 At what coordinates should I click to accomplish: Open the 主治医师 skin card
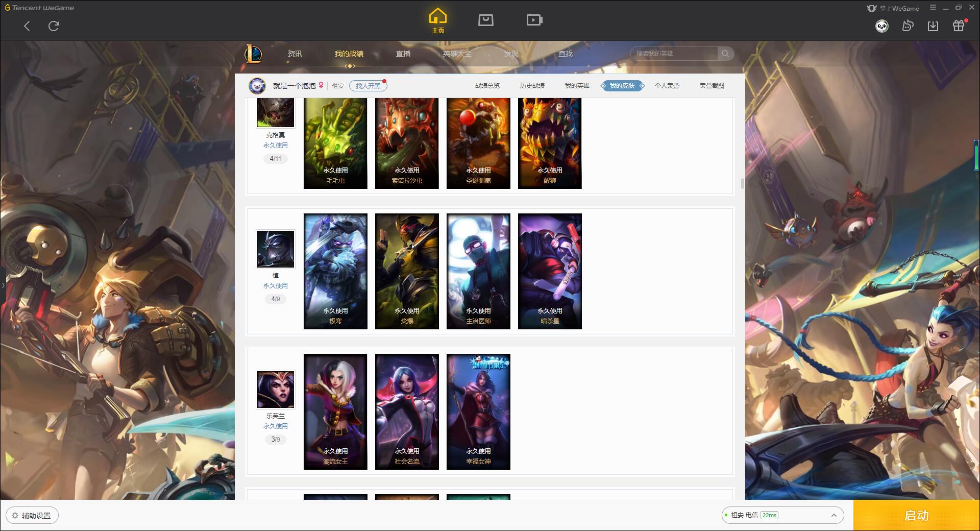tap(478, 271)
